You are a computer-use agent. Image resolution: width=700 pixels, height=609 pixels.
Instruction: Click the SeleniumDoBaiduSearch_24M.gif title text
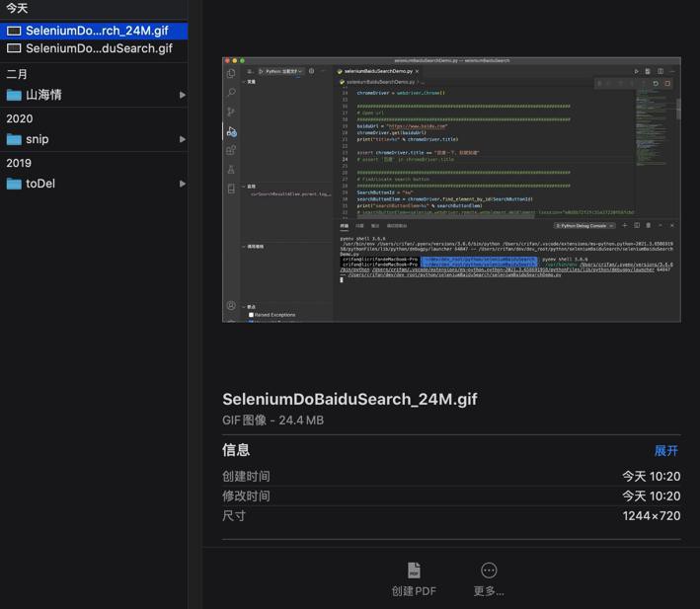click(350, 399)
